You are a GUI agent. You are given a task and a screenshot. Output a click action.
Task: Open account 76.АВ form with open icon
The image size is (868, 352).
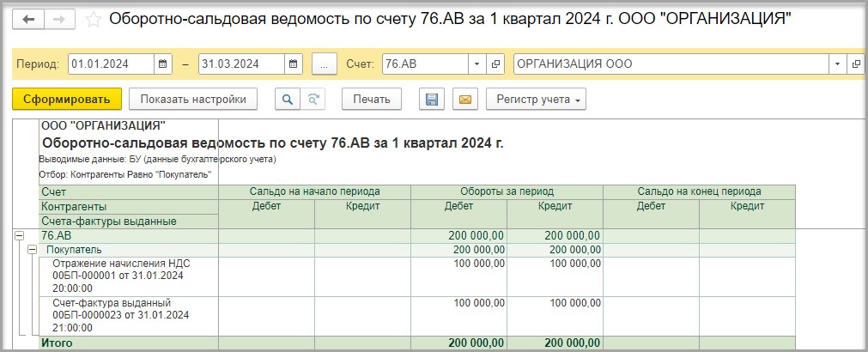tap(495, 64)
